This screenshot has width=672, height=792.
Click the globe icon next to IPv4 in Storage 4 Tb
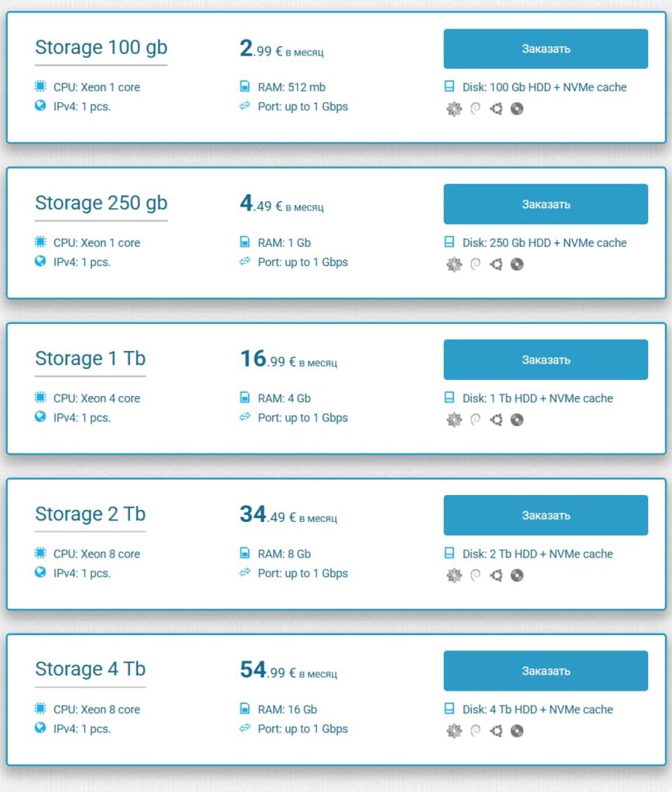[39, 729]
